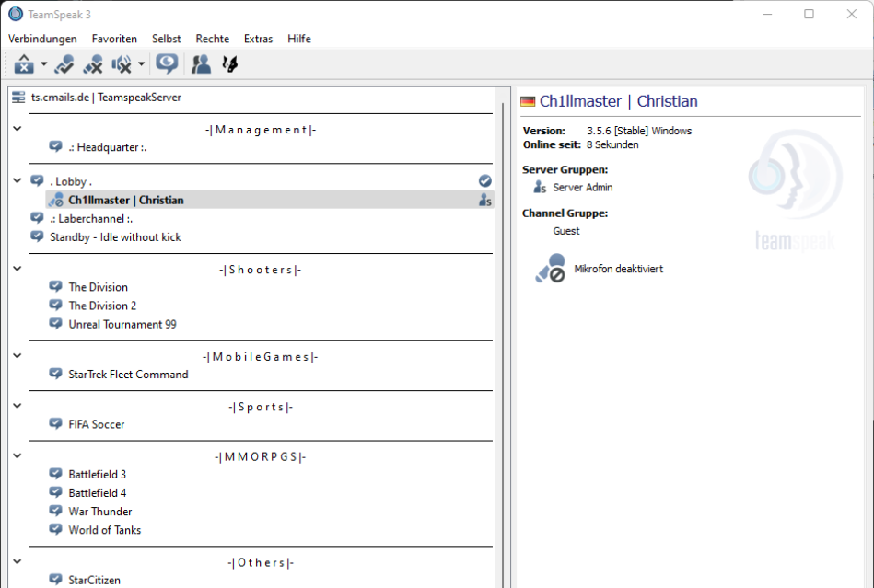Click Unreal Tournament 99 channel icon
The height and width of the screenshot is (588, 874).
56,323
